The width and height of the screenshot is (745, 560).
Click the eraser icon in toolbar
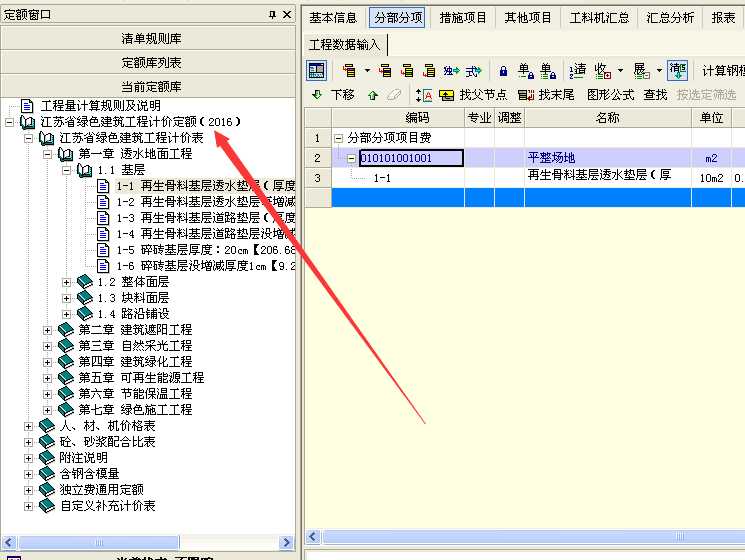point(394,95)
